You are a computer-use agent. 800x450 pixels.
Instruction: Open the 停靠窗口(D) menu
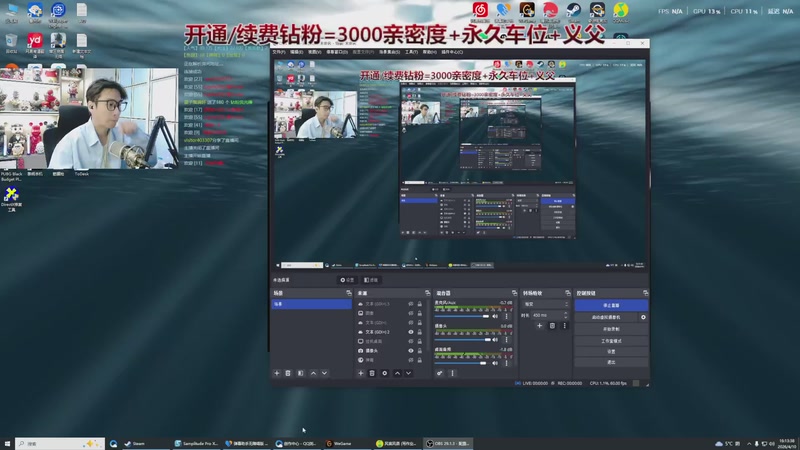[337, 52]
